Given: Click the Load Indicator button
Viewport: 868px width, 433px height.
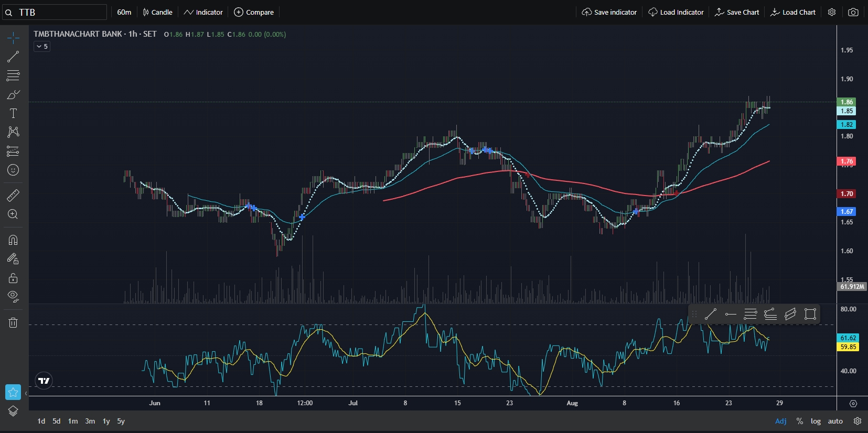Looking at the screenshot, I should (676, 12).
